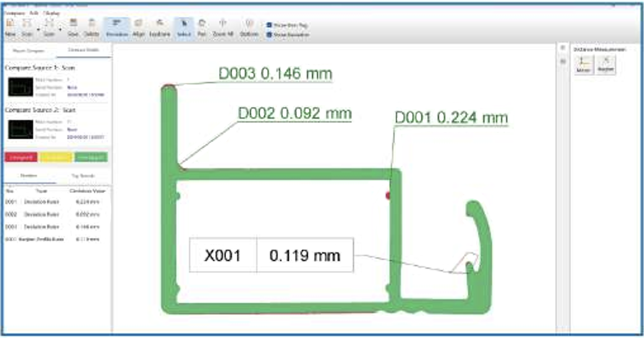Open the Compare menu
The image size is (644, 338).
pos(15,13)
